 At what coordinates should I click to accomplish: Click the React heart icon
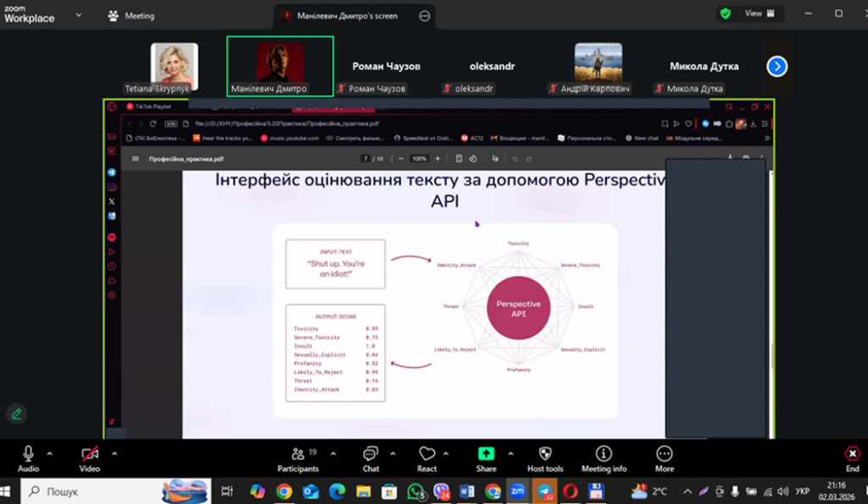pyautogui.click(x=427, y=456)
